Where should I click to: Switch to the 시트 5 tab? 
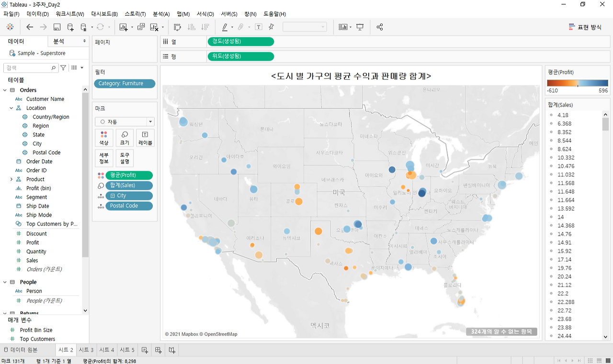click(127, 350)
